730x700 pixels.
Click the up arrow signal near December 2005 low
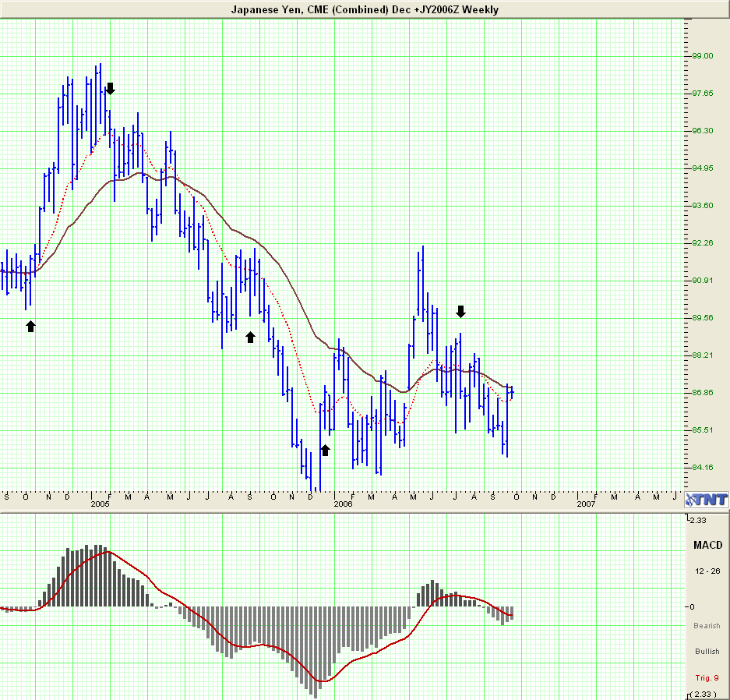coord(326,450)
